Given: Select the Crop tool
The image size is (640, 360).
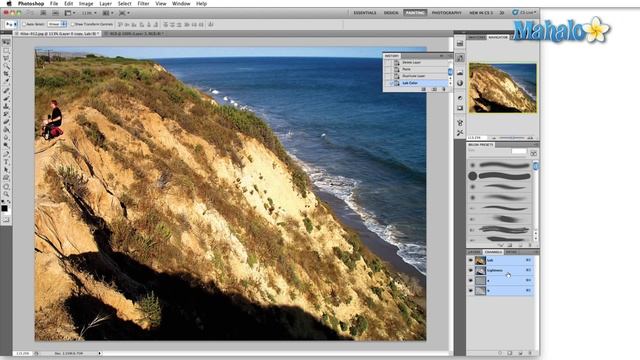Looking at the screenshot, I should (6, 74).
